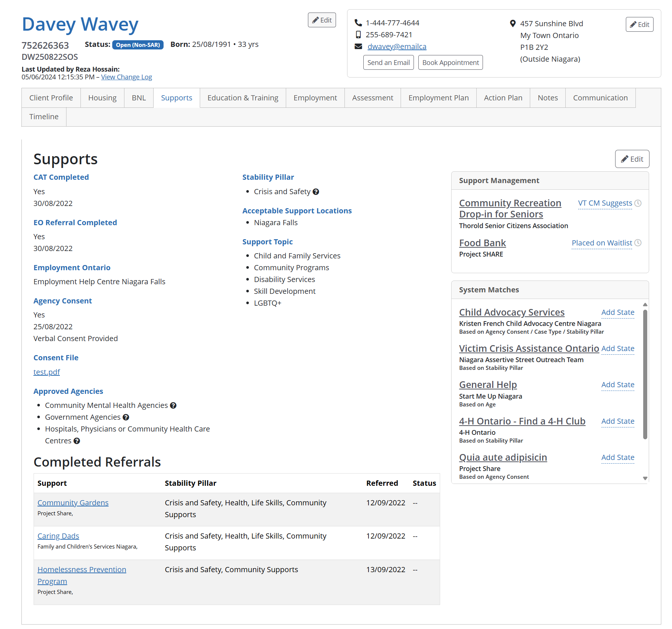Click help icon next to Community Mental Health Agencies

pos(173,406)
